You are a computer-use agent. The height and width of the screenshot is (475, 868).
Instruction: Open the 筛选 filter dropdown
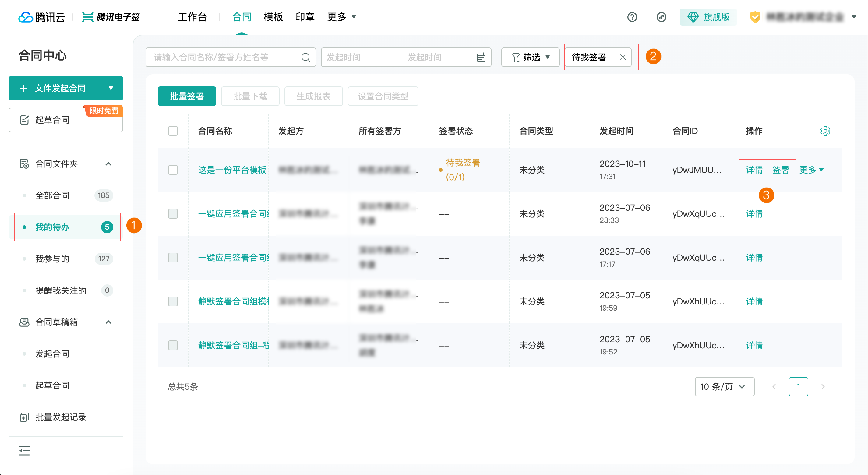[x=530, y=57]
